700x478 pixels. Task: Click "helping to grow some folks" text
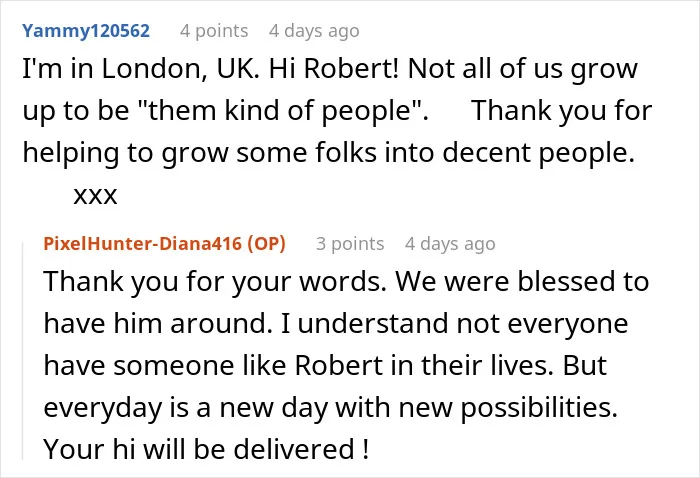click(200, 153)
